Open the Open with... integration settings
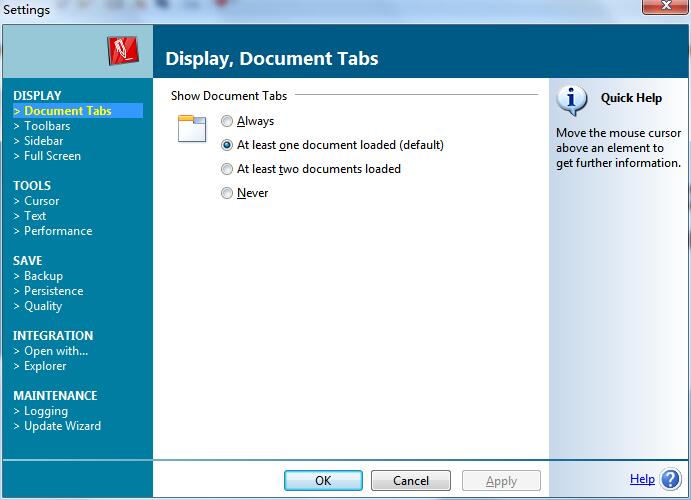The height and width of the screenshot is (500, 691). pos(56,351)
